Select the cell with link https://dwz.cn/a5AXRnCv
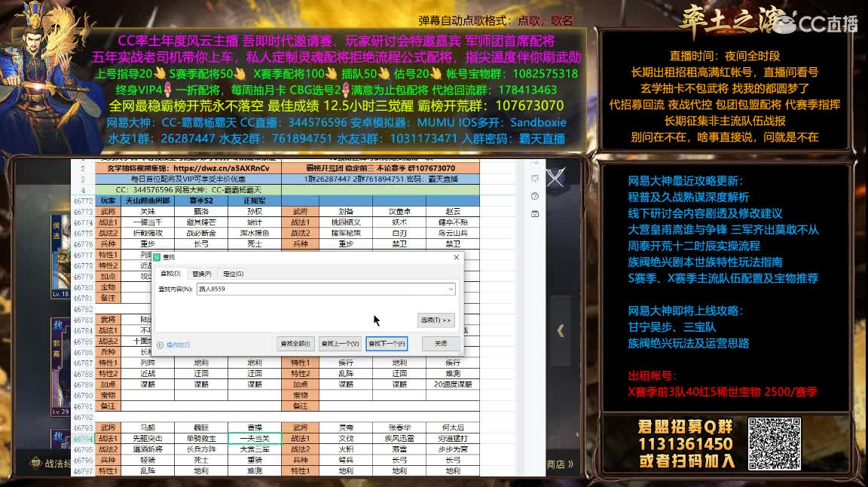The width and height of the screenshot is (868, 487). coord(188,168)
